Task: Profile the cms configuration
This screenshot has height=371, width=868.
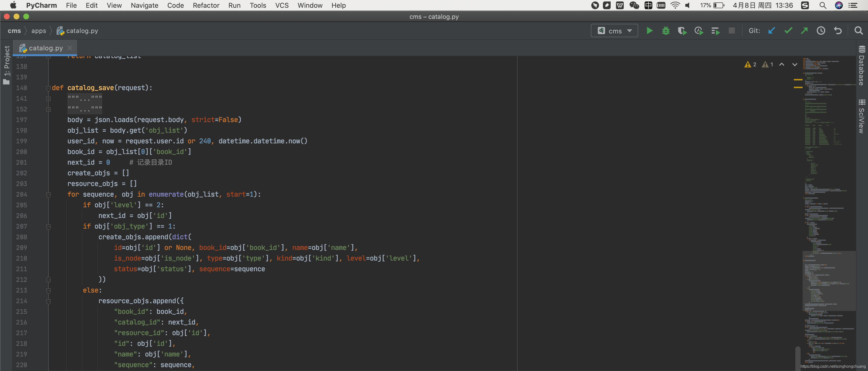Action: (x=699, y=31)
